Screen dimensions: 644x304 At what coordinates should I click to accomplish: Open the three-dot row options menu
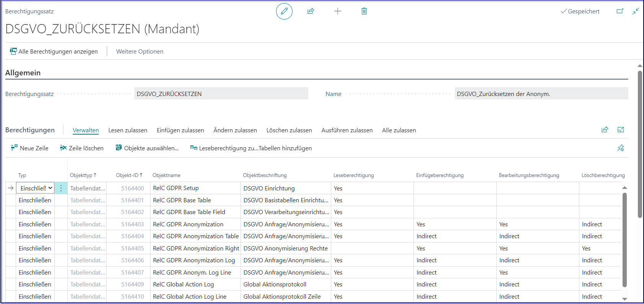(61, 188)
